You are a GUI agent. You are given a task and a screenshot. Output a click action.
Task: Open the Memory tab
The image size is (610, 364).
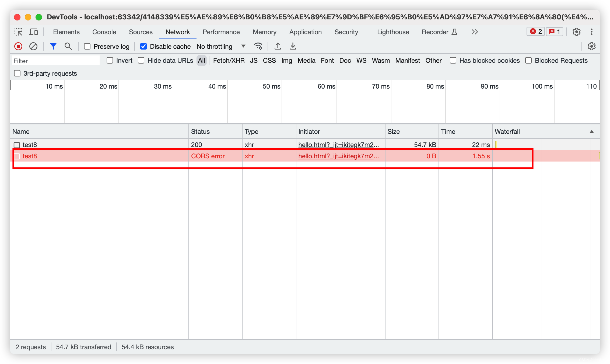[x=264, y=32]
